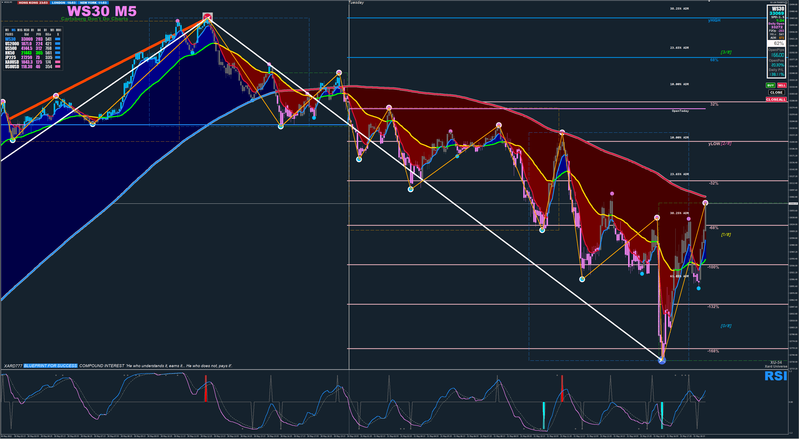Click the pink trend bar in XAUUSD row
The height and width of the screenshot is (439, 799).
(58, 62)
